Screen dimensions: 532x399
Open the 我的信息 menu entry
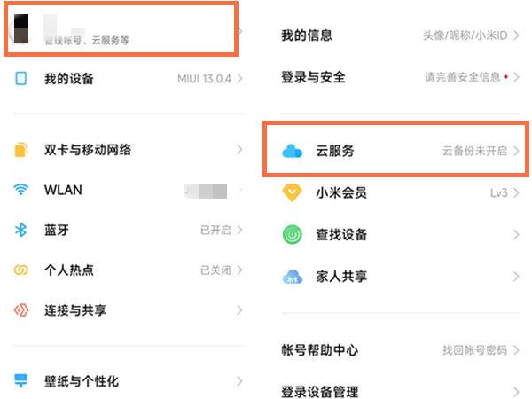307,35
